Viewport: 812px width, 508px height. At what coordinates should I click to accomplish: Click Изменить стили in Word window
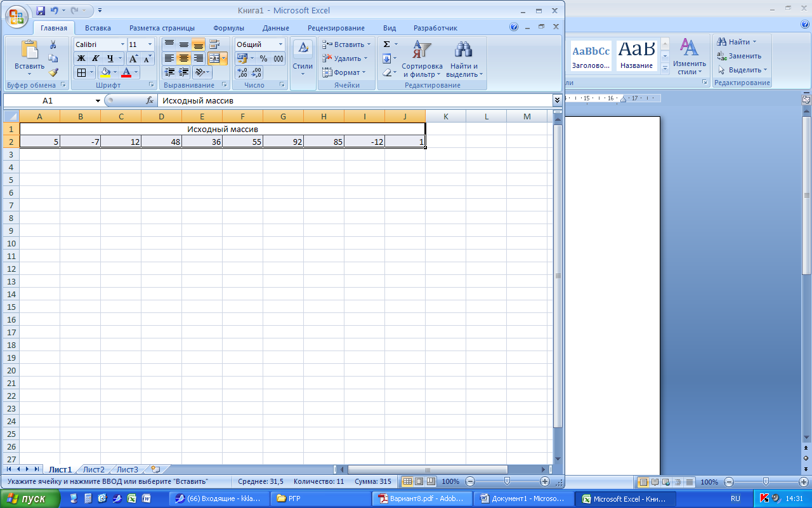click(x=690, y=57)
